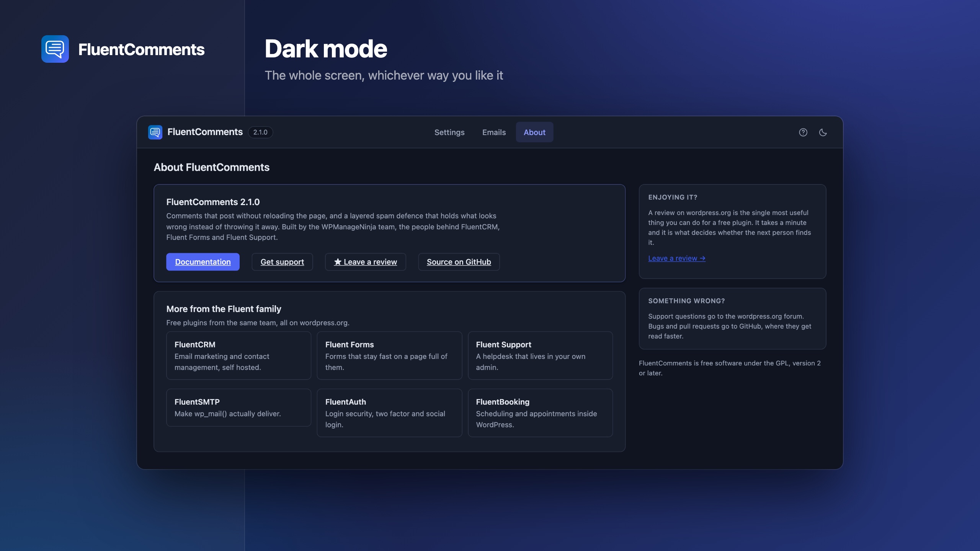The height and width of the screenshot is (551, 980).
Task: Open the FluentSMTP plugin card
Action: click(x=238, y=408)
